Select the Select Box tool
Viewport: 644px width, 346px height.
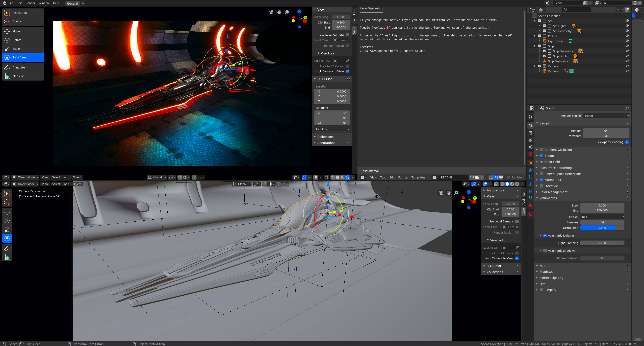tap(23, 13)
